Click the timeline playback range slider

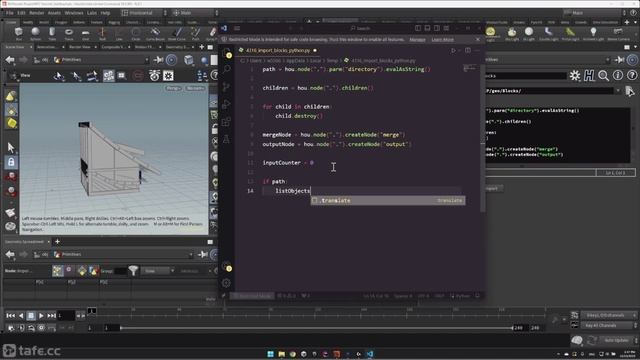pos(316,328)
